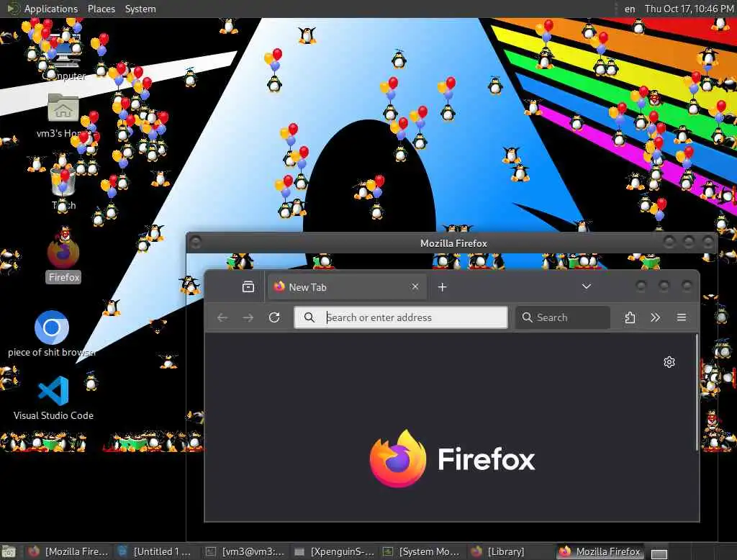The image size is (737, 560).
Task: Show more tools overflow chevrons
Action: (655, 317)
